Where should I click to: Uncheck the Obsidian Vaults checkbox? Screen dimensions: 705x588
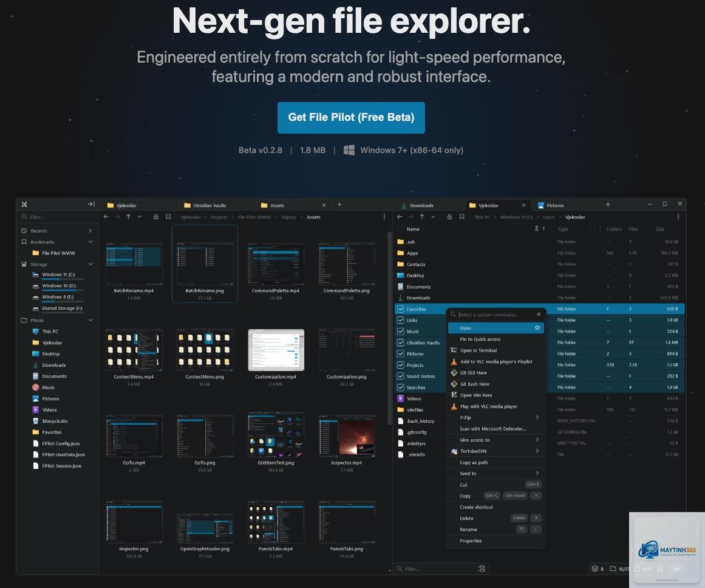point(401,343)
